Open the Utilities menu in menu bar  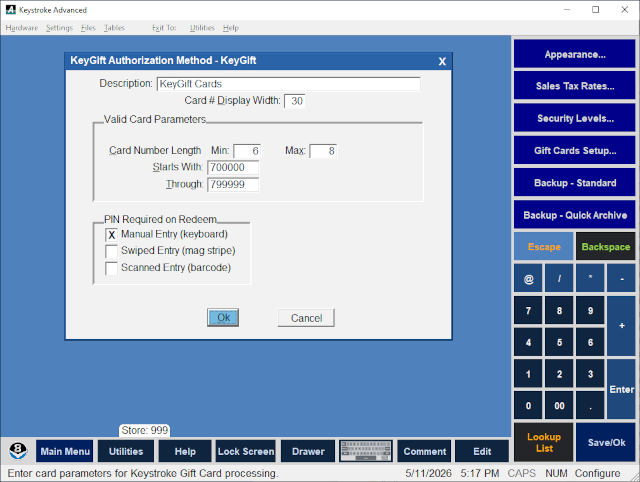pyautogui.click(x=202, y=28)
